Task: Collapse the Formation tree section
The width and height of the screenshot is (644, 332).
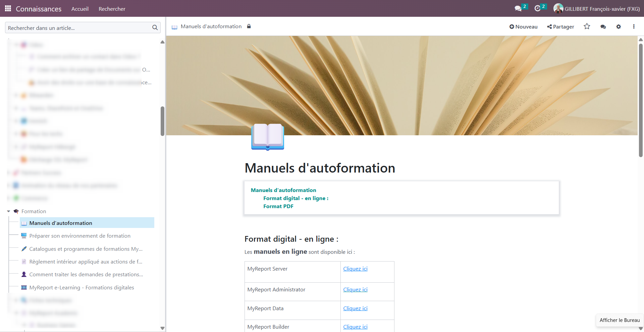Action: (9, 211)
